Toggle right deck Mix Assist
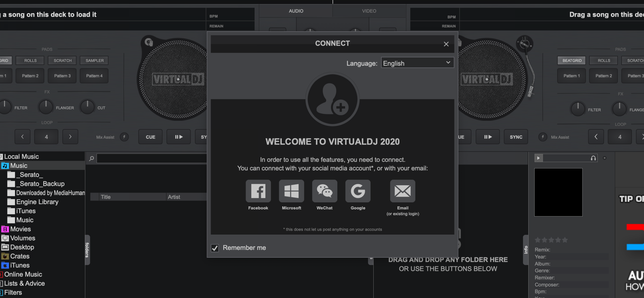Viewport: 644px width, 298px height. (x=542, y=137)
